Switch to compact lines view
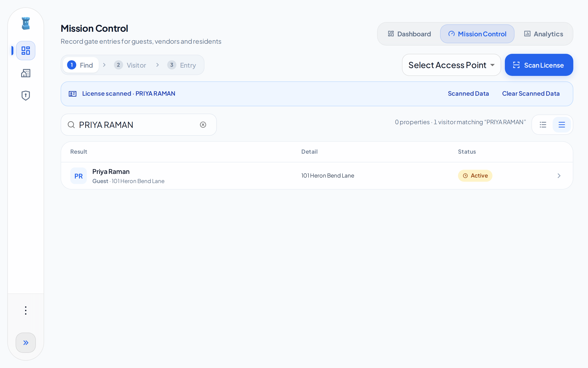588x368 pixels. pyautogui.click(x=562, y=125)
